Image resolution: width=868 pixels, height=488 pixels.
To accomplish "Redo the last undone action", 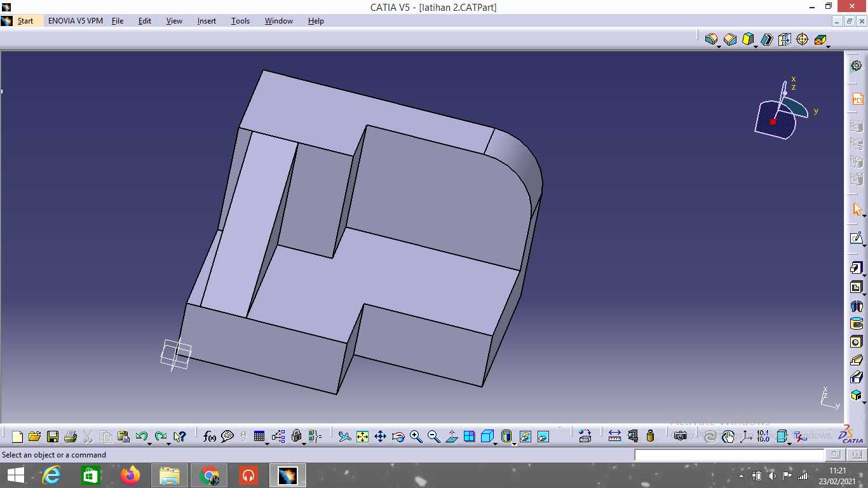I will (160, 437).
